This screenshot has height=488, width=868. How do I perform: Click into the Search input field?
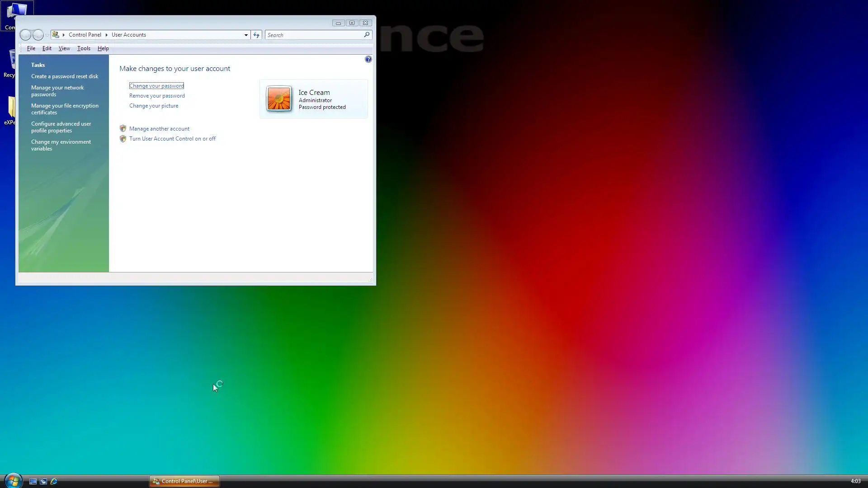[314, 35]
